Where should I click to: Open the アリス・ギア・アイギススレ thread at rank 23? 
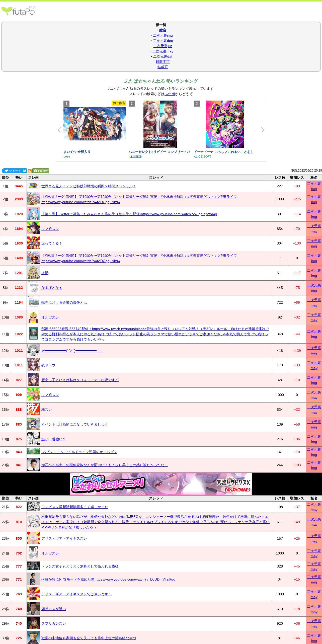pyautogui.click(x=64, y=538)
